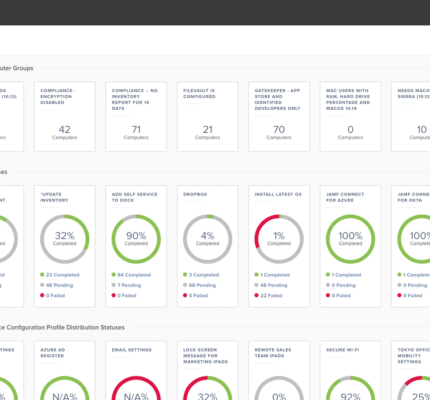The image size is (430, 400).
Task: Open the Remote Sales Team iPads profile title
Action: [x=273, y=353]
